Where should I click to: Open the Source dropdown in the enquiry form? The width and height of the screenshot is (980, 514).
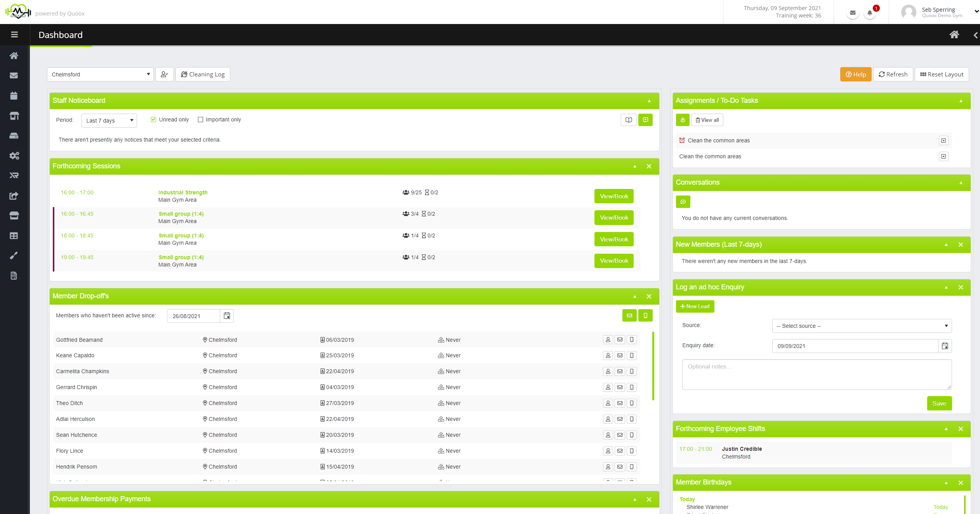click(x=861, y=326)
